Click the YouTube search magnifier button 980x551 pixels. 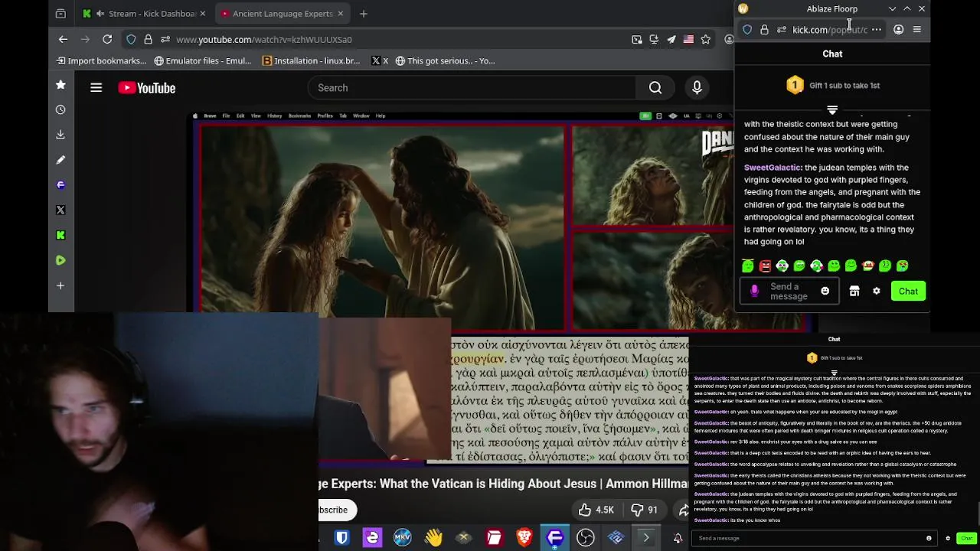click(655, 88)
